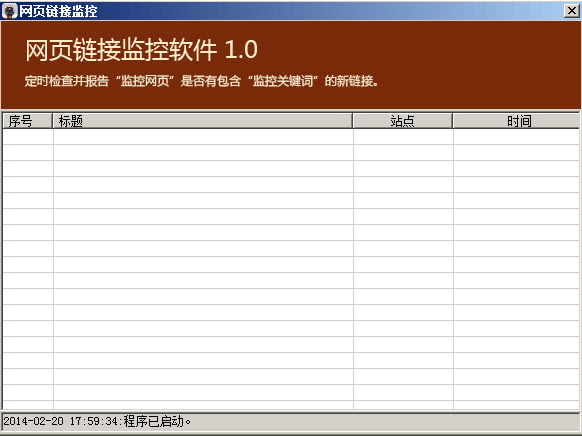Close the 网页链接监控 window
Viewport: 582px width, 436px height.
[x=572, y=11]
